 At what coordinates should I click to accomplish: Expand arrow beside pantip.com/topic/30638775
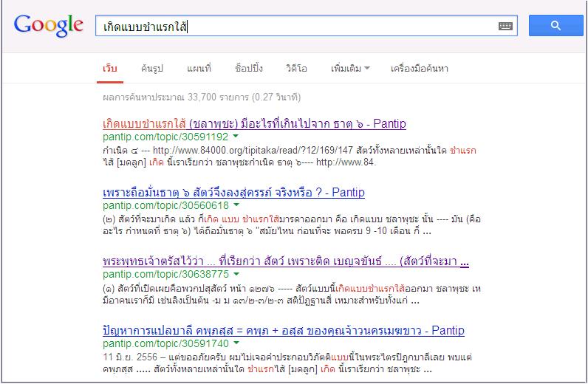click(x=236, y=273)
